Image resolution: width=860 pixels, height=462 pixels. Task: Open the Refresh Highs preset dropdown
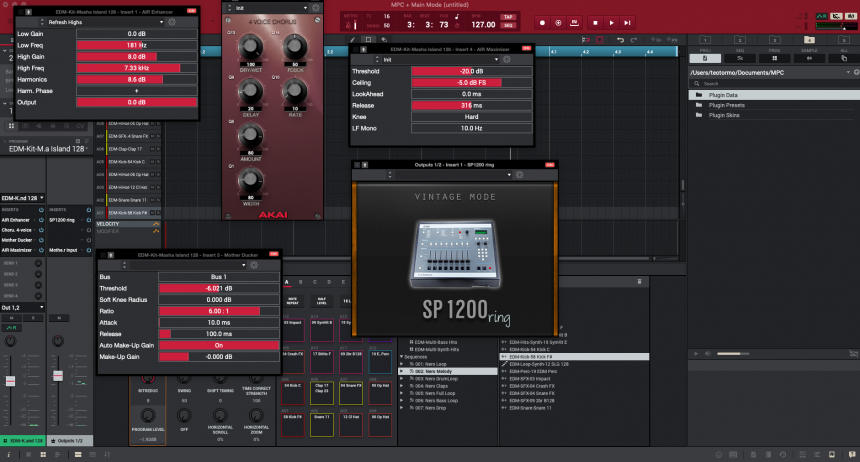[100, 21]
